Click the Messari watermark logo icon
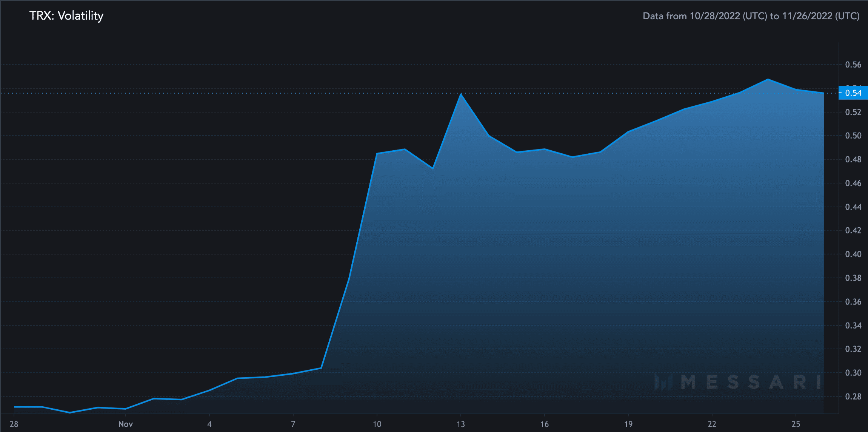 tap(663, 382)
